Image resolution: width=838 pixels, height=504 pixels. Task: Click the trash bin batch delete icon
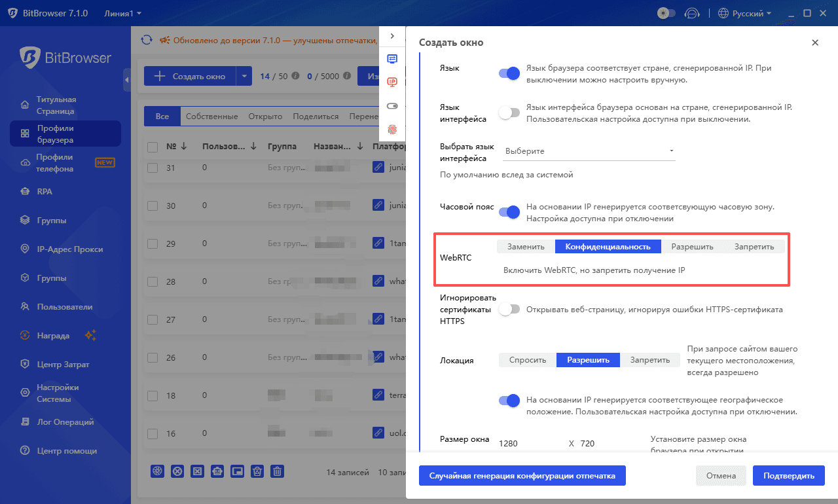[x=277, y=471]
